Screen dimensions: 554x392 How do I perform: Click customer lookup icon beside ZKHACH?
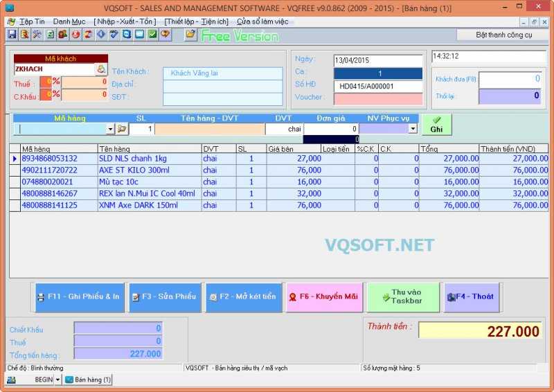click(101, 69)
